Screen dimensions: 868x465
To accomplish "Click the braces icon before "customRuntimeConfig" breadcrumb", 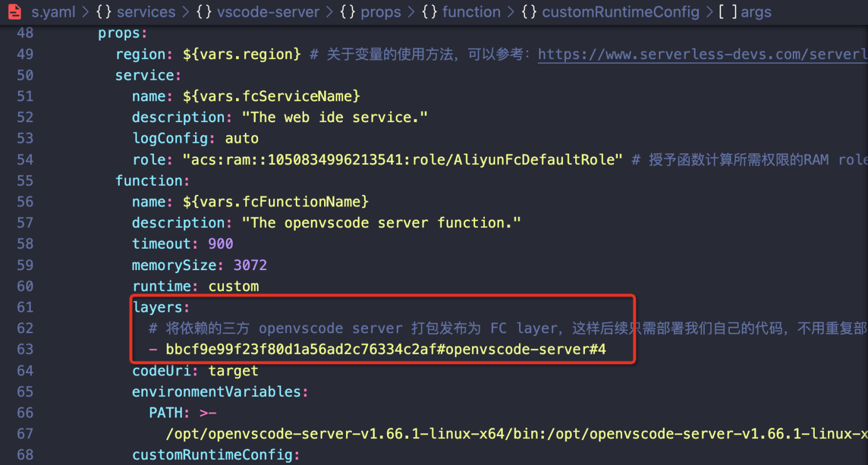I will (x=529, y=12).
